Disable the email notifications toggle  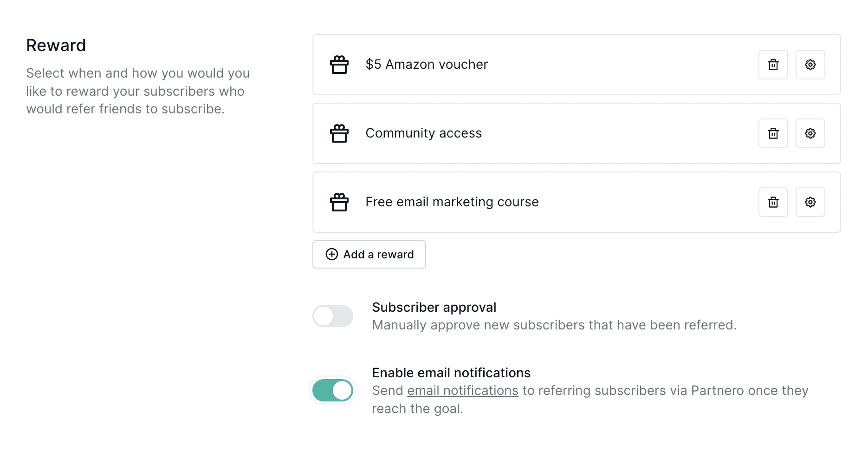coord(333,390)
